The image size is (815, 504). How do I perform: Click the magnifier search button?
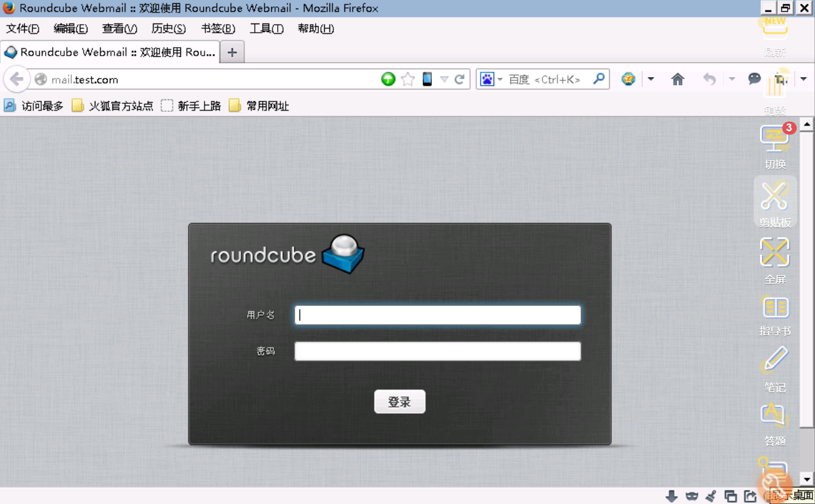pos(599,79)
